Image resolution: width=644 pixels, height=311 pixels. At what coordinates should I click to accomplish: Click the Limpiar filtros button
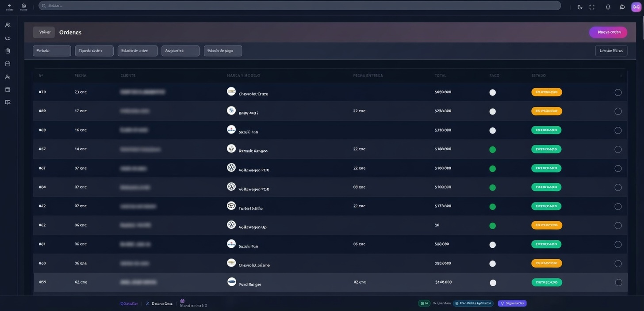pyautogui.click(x=611, y=51)
